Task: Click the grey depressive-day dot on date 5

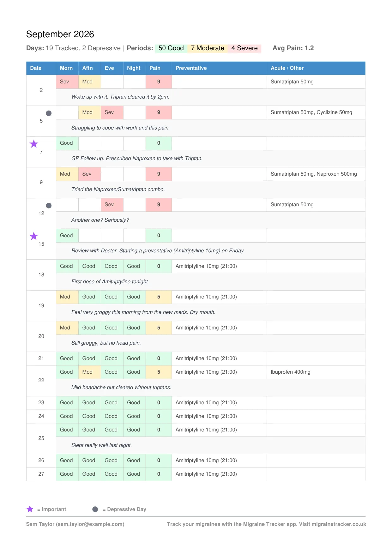Action: tap(49, 113)
